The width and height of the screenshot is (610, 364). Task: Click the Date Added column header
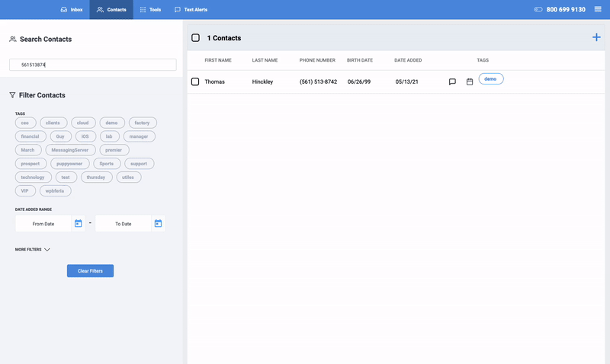(408, 60)
